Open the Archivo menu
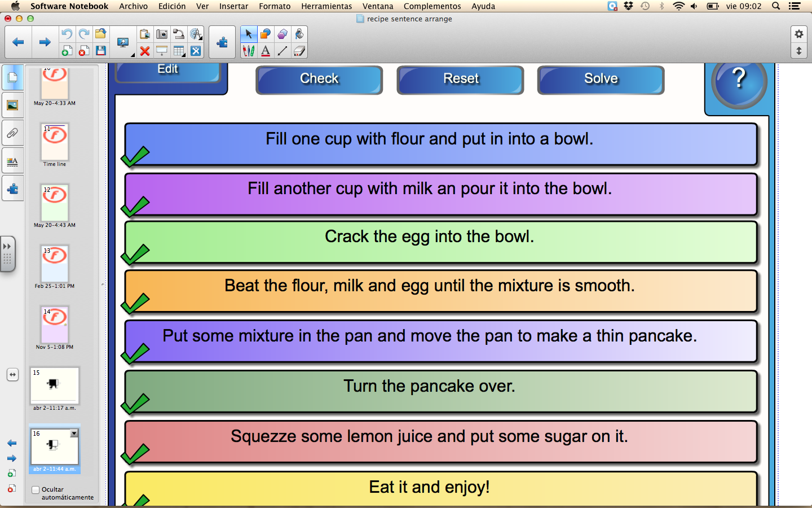Image resolution: width=812 pixels, height=508 pixels. pos(133,6)
